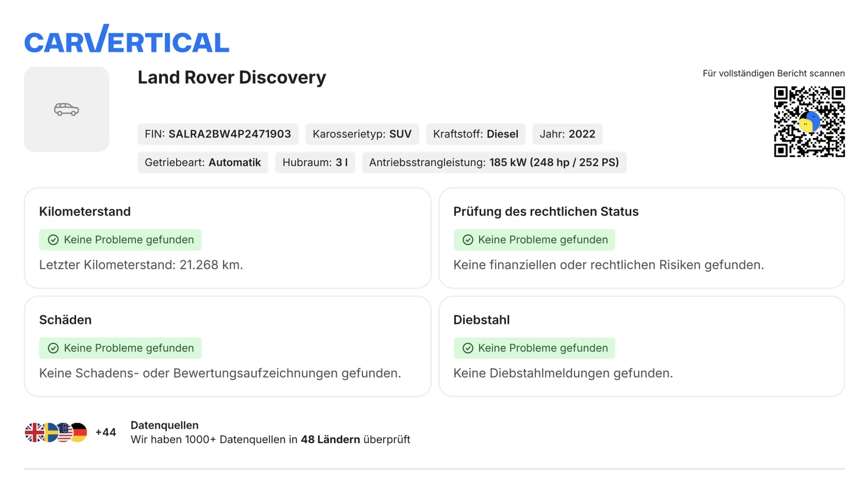
Task: Click the checkmark icon in Schäden card
Action: pos(53,348)
